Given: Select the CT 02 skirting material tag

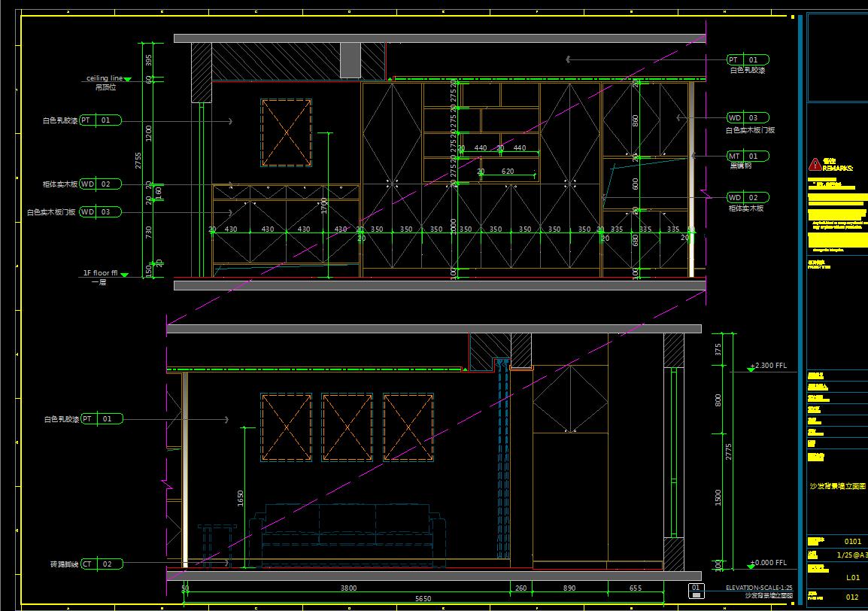Looking at the screenshot, I should click(x=102, y=564).
